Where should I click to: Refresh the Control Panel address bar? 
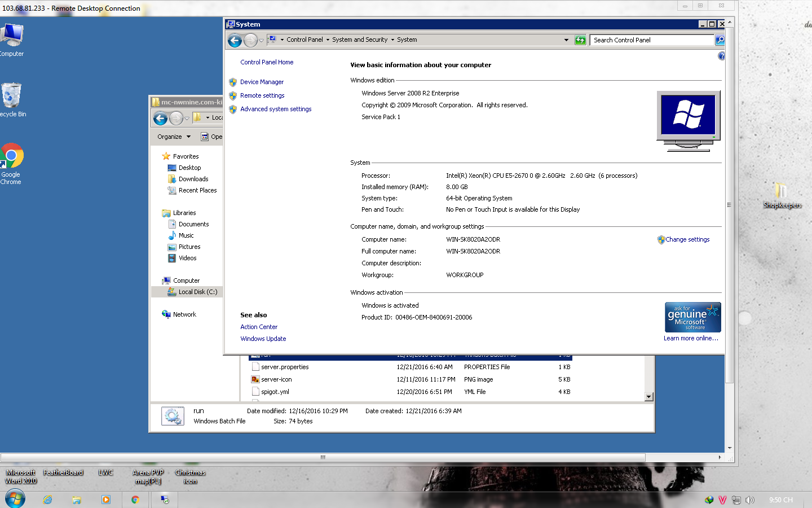[580, 40]
